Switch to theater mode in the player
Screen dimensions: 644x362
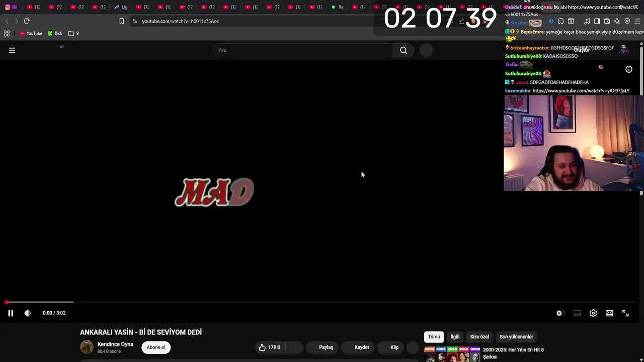[609, 313]
